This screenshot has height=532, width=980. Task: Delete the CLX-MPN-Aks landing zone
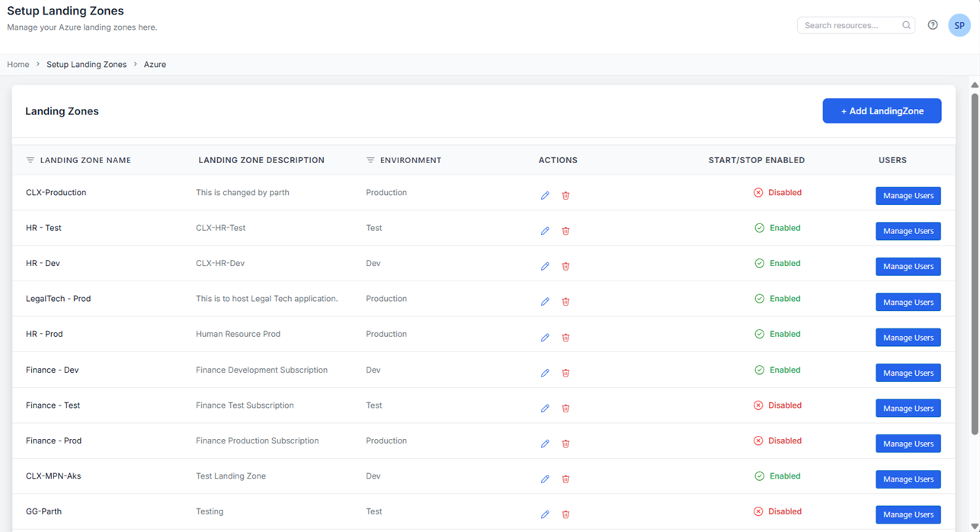click(565, 479)
